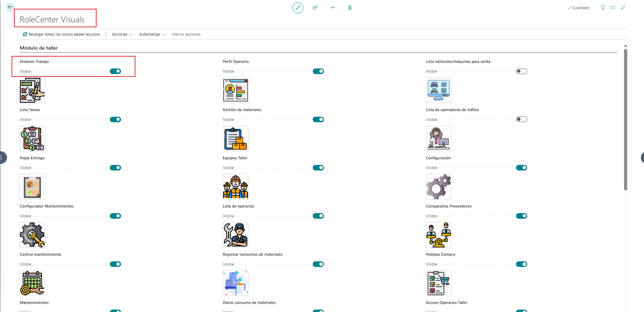Reload all icons from resources
Viewport: 644px width, 312px height.
61,34
